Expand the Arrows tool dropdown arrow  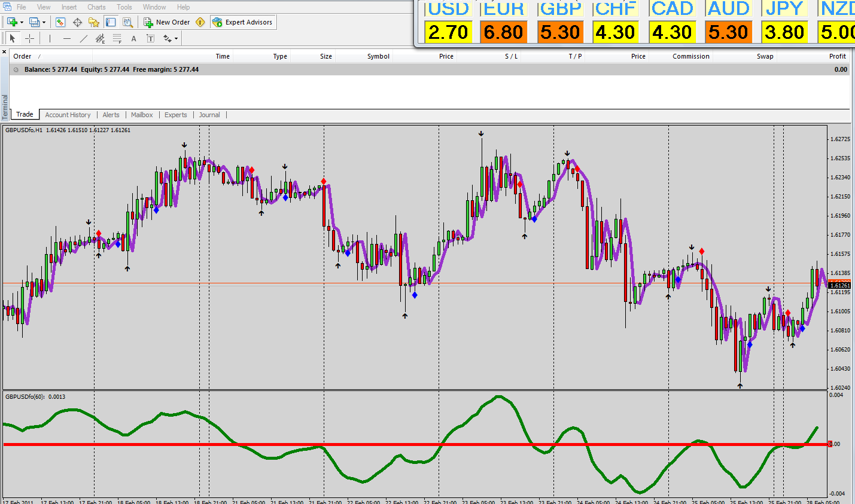tap(176, 39)
